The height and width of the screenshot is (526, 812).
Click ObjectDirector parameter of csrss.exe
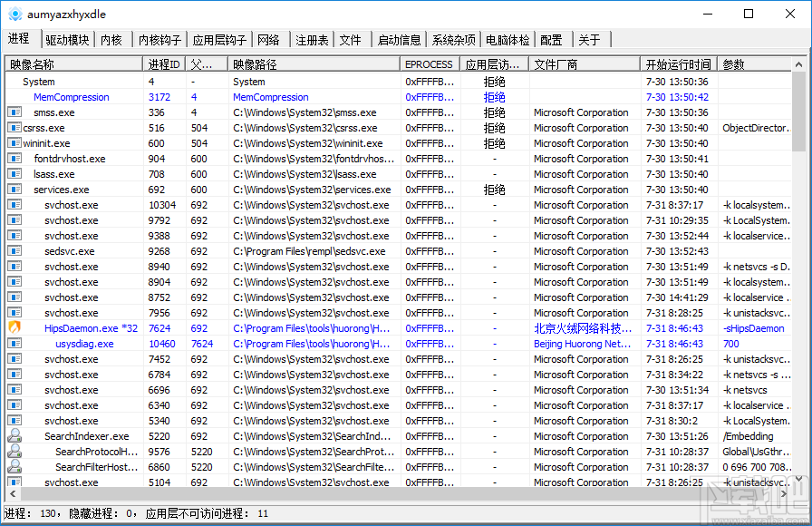(x=756, y=128)
